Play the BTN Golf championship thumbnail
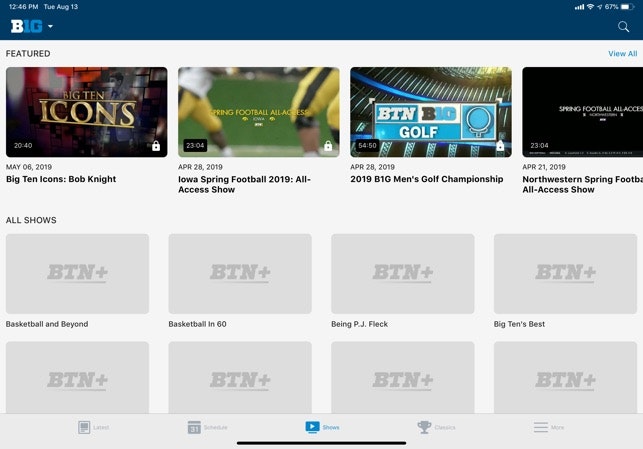Image resolution: width=643 pixels, height=449 pixels. (x=430, y=111)
